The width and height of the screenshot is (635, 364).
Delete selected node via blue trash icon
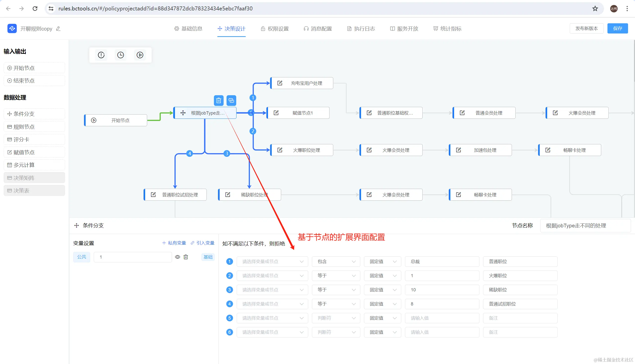[218, 100]
